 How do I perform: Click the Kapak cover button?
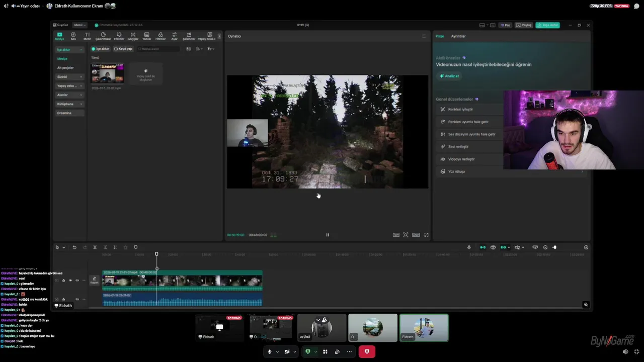tap(94, 280)
